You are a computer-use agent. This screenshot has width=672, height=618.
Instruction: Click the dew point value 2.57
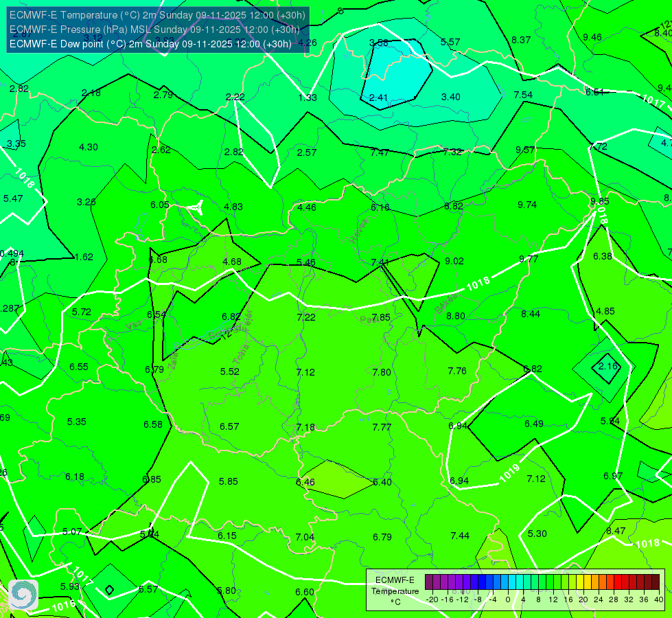coord(307,152)
